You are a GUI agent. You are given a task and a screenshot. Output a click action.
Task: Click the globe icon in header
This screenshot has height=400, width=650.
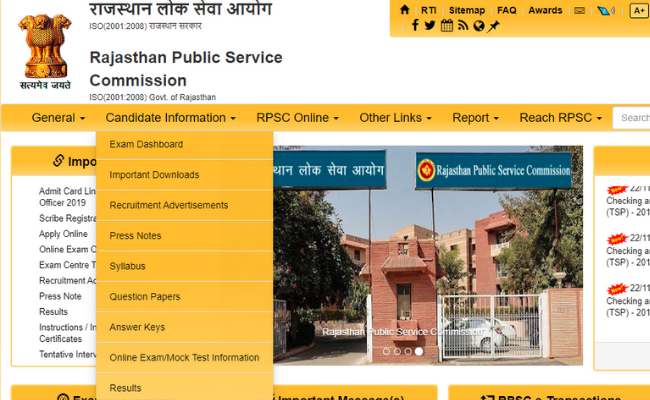coord(479,26)
